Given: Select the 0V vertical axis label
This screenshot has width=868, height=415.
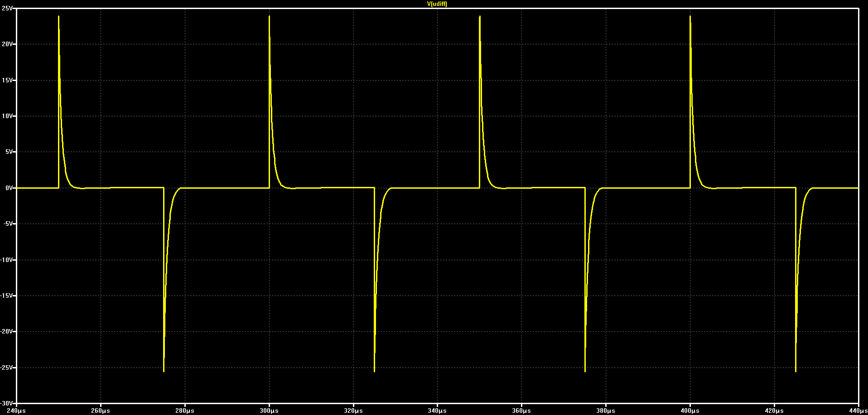Looking at the screenshot, I should click(x=8, y=188).
